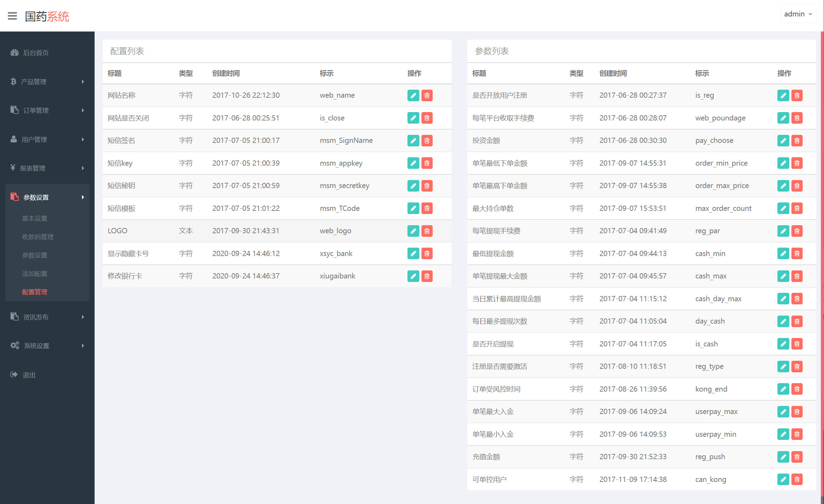Delete the cash_day_max parameter
The height and width of the screenshot is (504, 824).
[x=797, y=299]
